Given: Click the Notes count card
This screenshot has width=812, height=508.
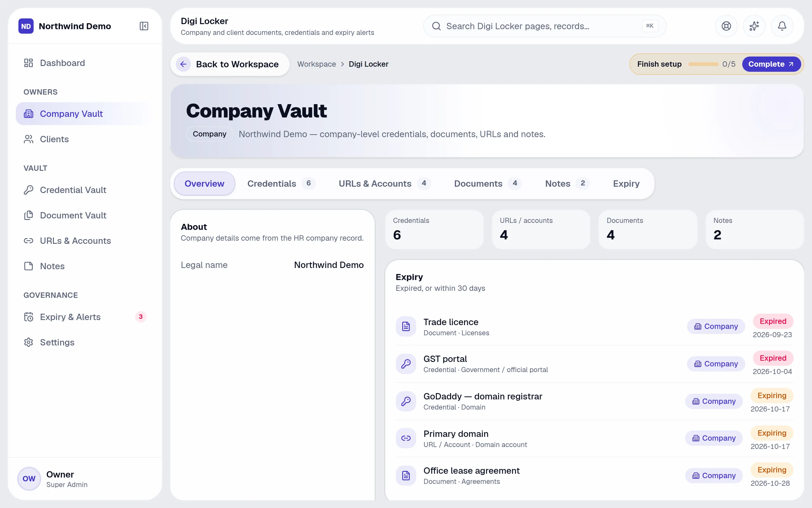Looking at the screenshot, I should [x=755, y=229].
